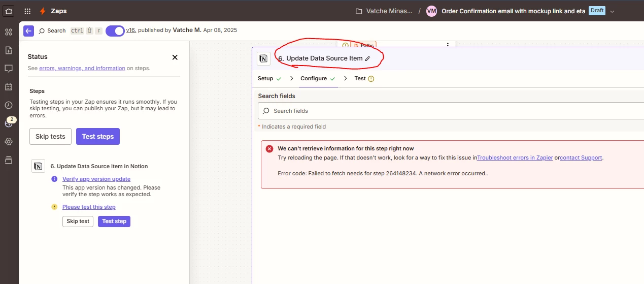The image size is (644, 284).
Task: Click the Draft status badge
Action: click(x=597, y=11)
